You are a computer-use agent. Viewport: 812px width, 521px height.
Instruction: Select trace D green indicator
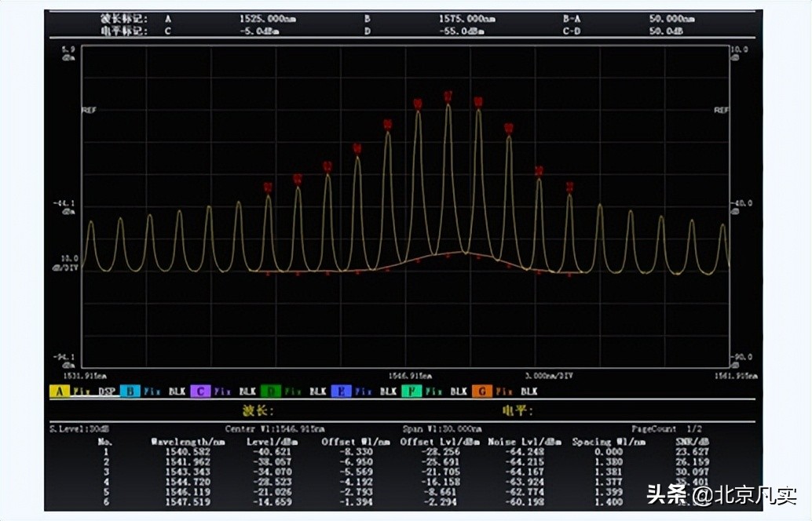point(271,391)
